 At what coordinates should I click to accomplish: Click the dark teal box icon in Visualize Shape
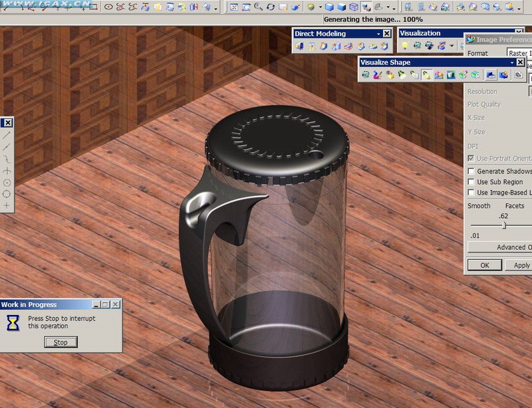pos(451,74)
